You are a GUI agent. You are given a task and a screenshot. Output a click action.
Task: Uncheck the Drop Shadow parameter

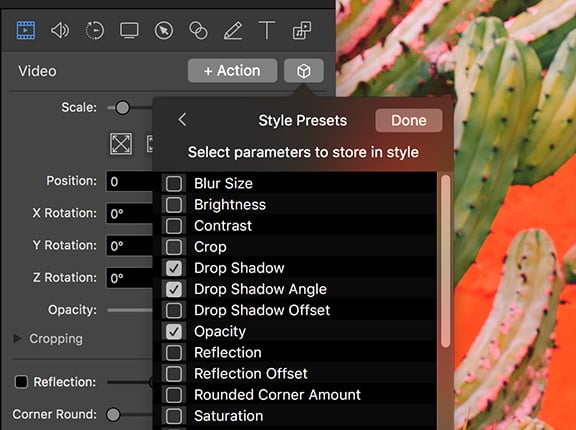click(x=174, y=268)
